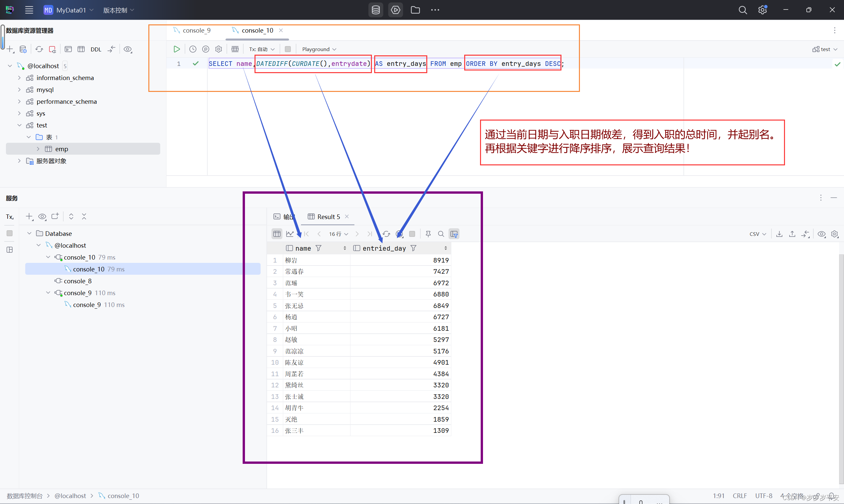The height and width of the screenshot is (504, 844).
Task: Switch results to chart view
Action: [290, 234]
